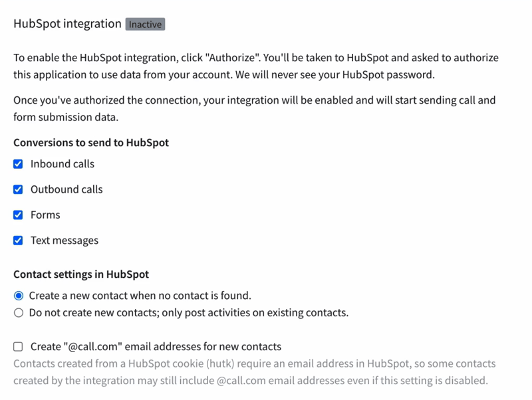Enable "@call.com" email addresses for new contacts
The image size is (532, 400).
coord(18,346)
